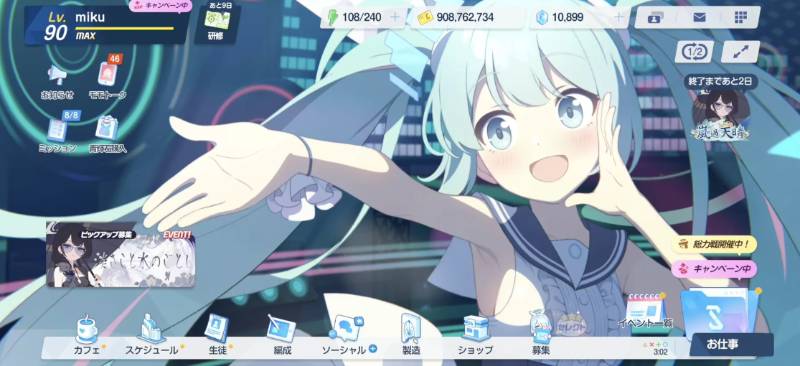Image resolution: width=800 pixels, height=366 pixels.
Task: Open スケジュール in bottom menu
Action: 152,335
